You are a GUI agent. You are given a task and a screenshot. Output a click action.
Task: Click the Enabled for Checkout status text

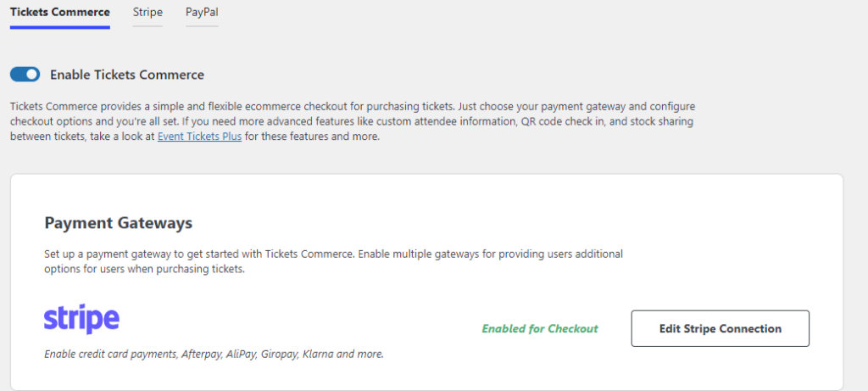540,329
